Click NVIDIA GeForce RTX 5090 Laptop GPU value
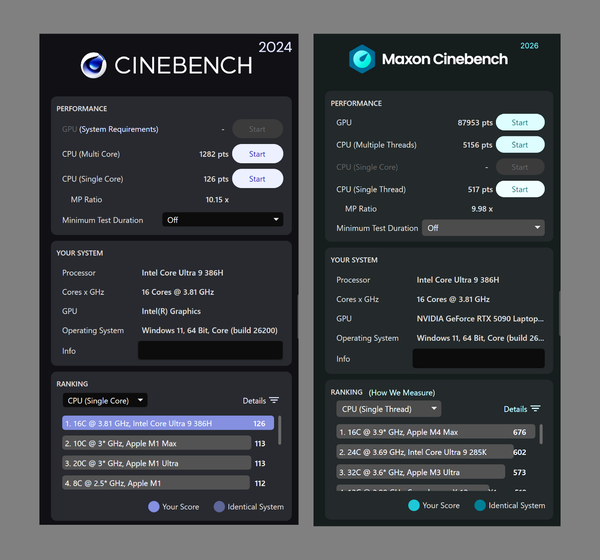The image size is (600, 560). point(480,318)
